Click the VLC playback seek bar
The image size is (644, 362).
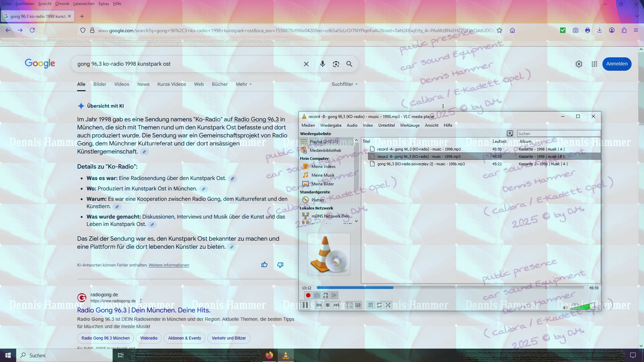(x=449, y=288)
